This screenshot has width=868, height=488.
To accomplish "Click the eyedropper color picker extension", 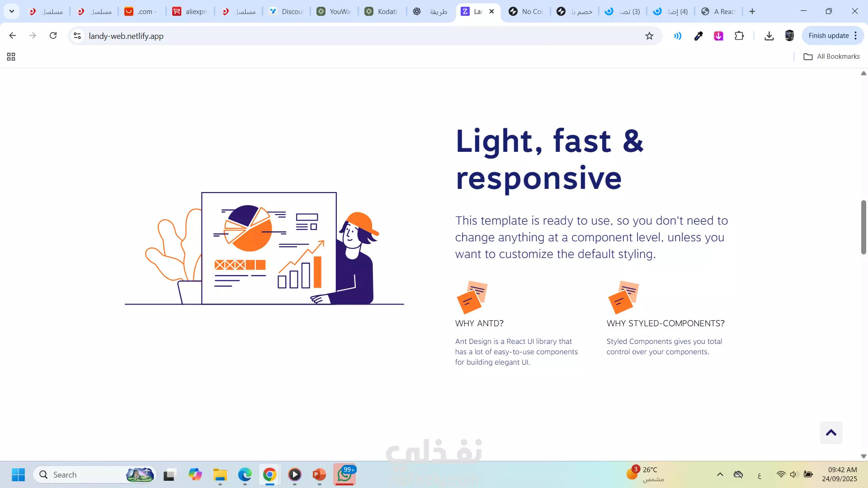I will [x=698, y=36].
